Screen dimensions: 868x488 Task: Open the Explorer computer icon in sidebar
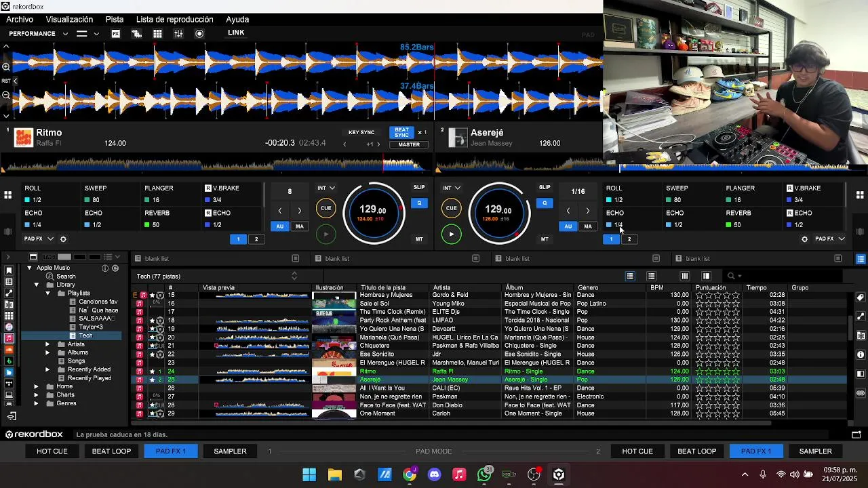[9, 394]
